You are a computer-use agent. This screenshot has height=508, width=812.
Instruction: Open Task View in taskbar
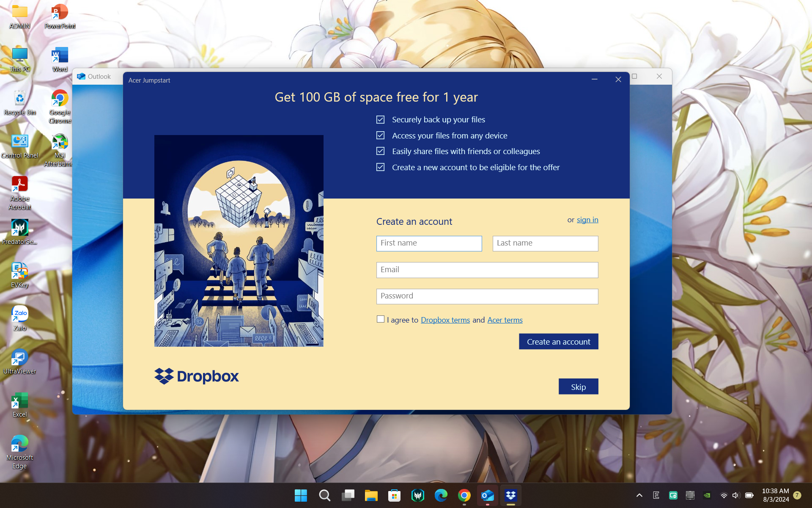point(348,495)
